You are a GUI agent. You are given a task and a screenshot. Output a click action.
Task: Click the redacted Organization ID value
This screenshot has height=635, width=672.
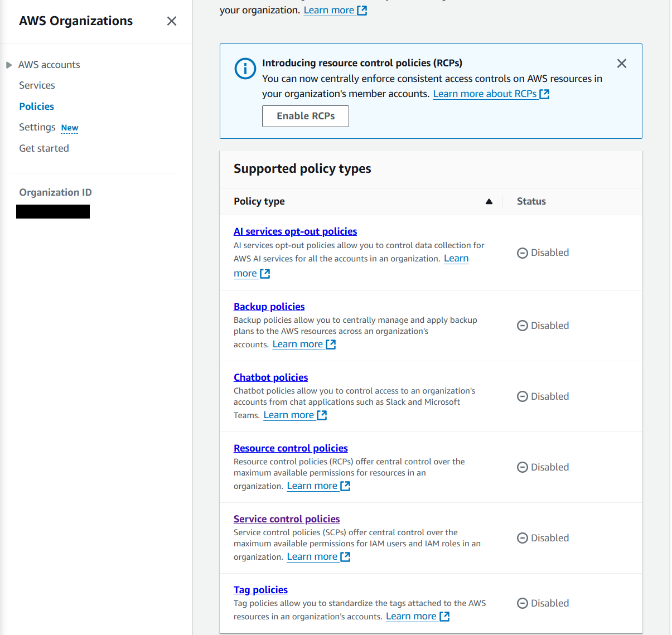pyautogui.click(x=53, y=212)
